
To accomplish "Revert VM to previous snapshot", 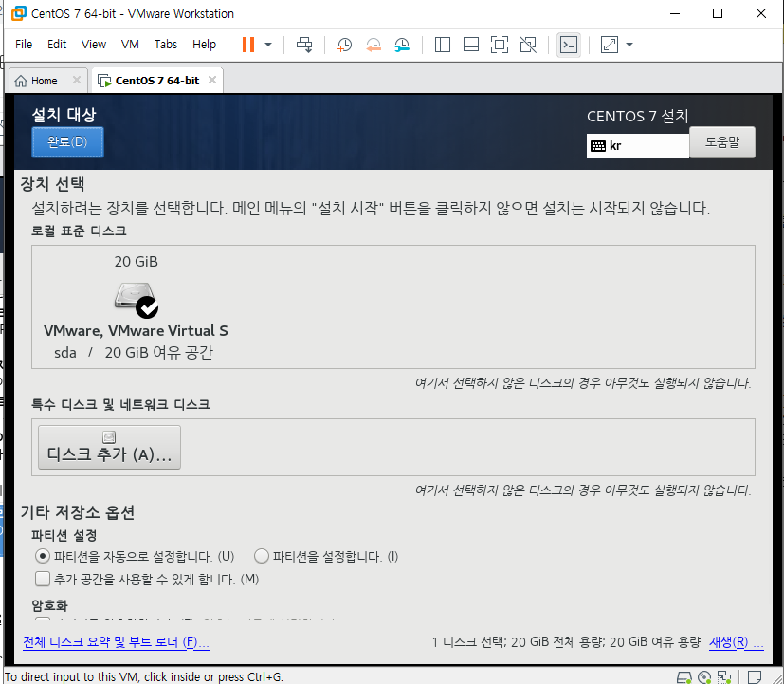I will point(373,45).
